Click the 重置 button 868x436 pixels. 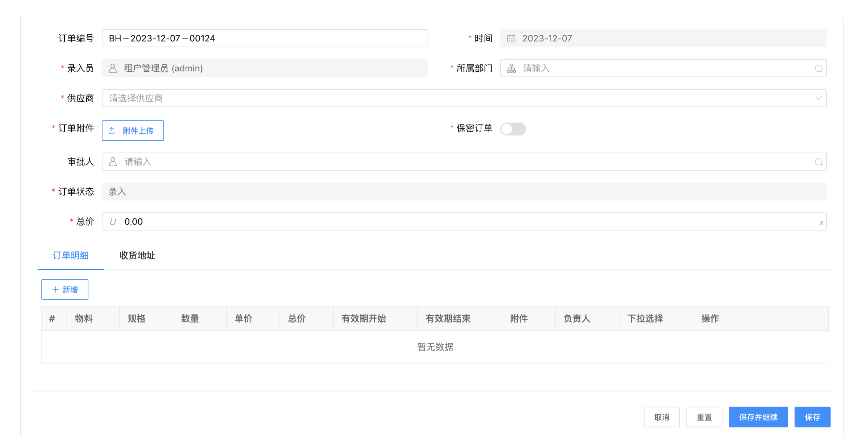[704, 417]
